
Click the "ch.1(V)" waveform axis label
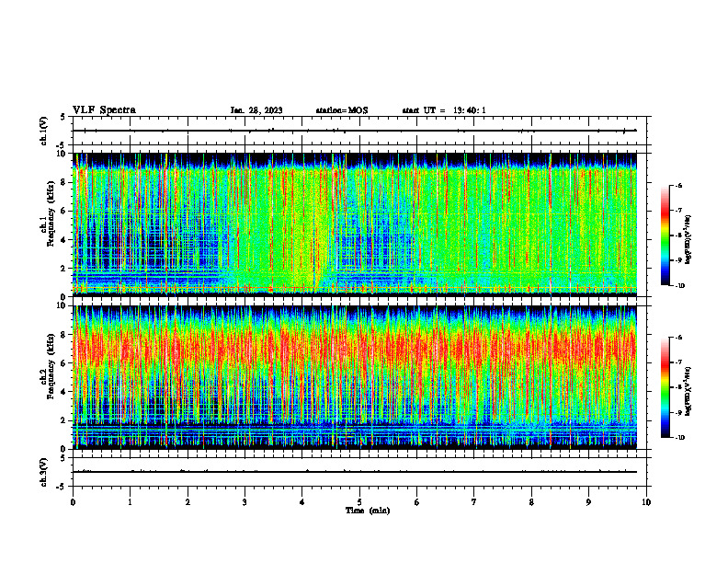click(43, 131)
